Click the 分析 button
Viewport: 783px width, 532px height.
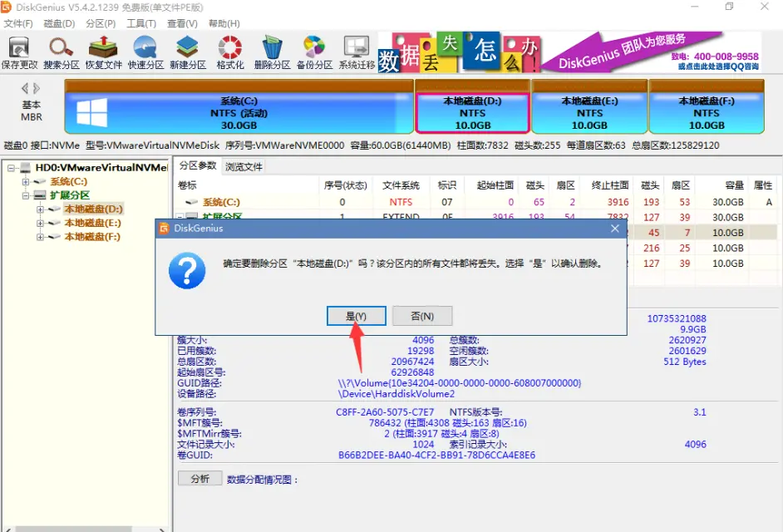pos(200,479)
